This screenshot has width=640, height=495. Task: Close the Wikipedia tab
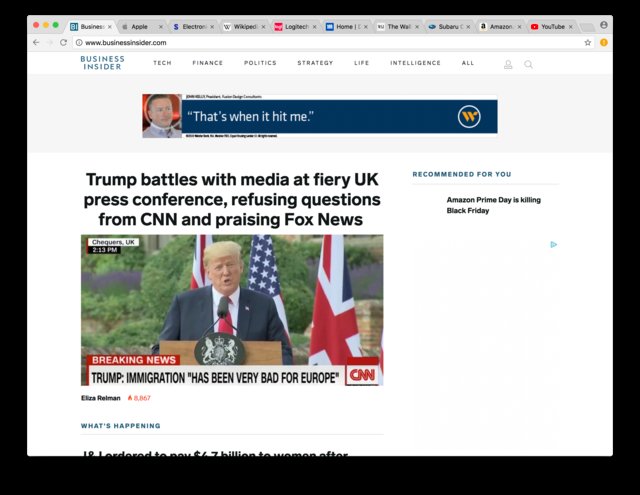tap(263, 27)
